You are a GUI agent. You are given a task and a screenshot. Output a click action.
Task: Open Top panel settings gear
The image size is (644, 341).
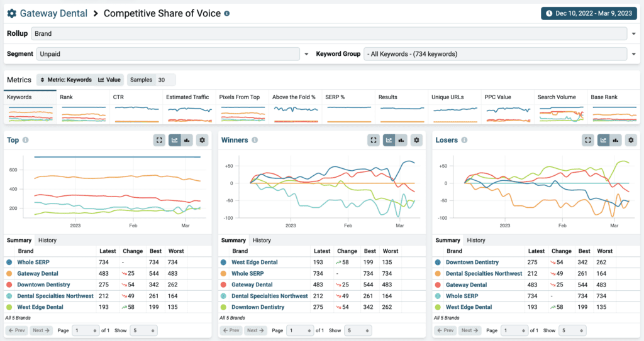[x=202, y=140]
